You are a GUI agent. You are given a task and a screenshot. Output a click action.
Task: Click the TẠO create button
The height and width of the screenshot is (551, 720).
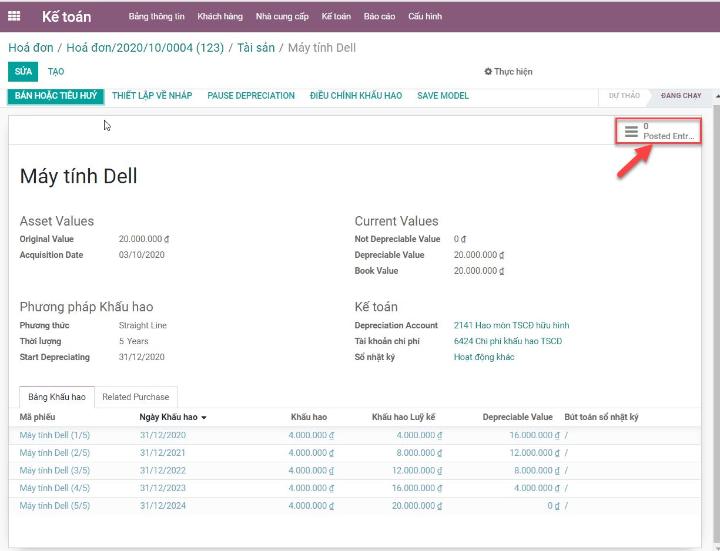point(56,72)
